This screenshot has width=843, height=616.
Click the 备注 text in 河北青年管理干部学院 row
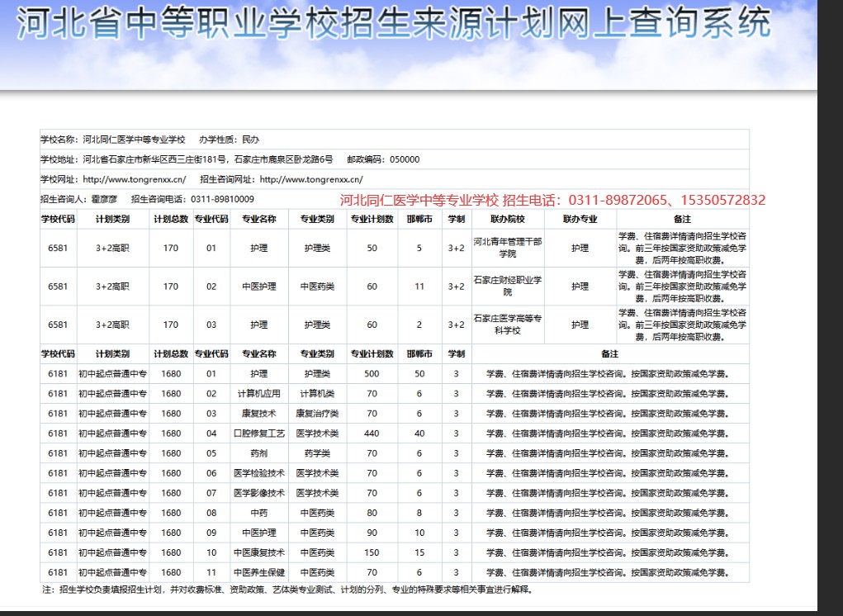pyautogui.click(x=682, y=248)
